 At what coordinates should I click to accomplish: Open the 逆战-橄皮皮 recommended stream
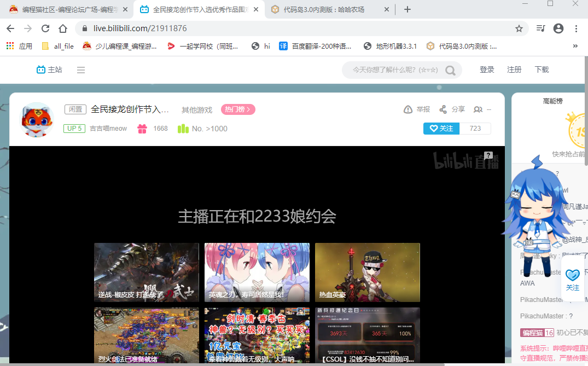click(x=147, y=272)
